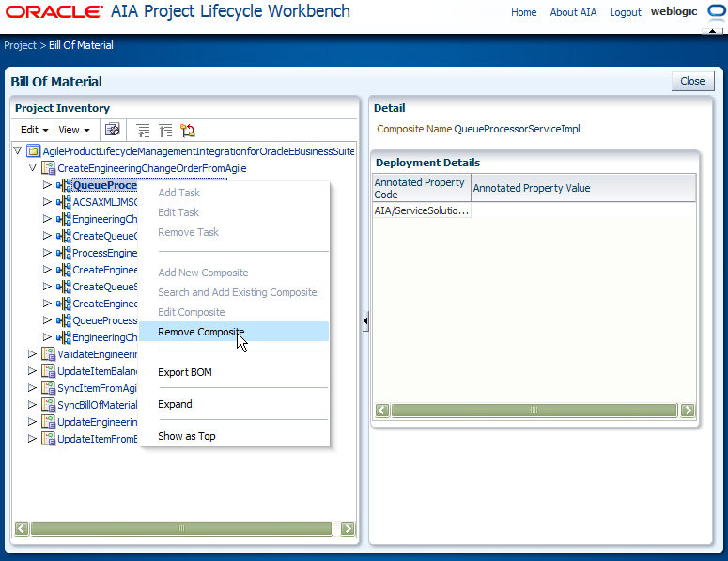The height and width of the screenshot is (561, 728).
Task: Click Add New Composite menu entry
Action: coord(234,273)
